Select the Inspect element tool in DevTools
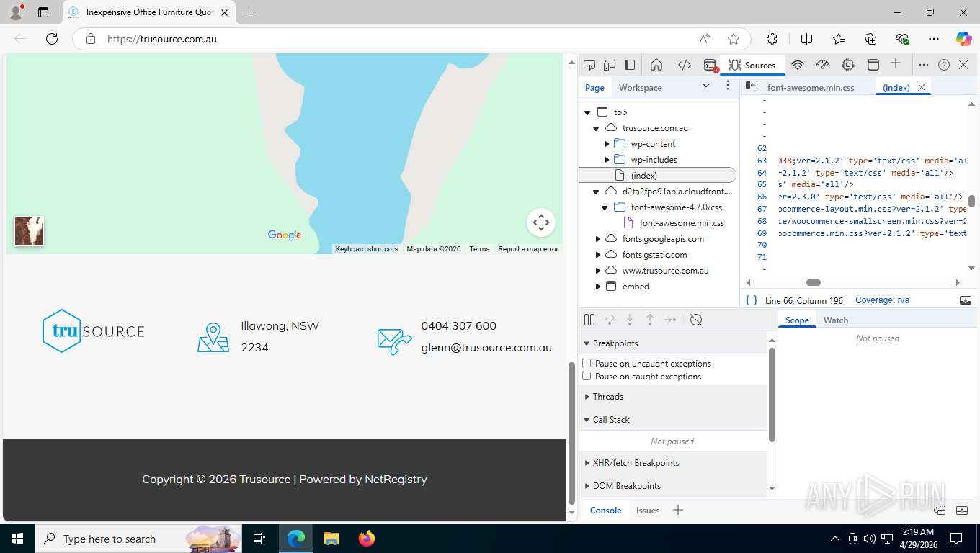This screenshot has width=980, height=553. coord(589,65)
